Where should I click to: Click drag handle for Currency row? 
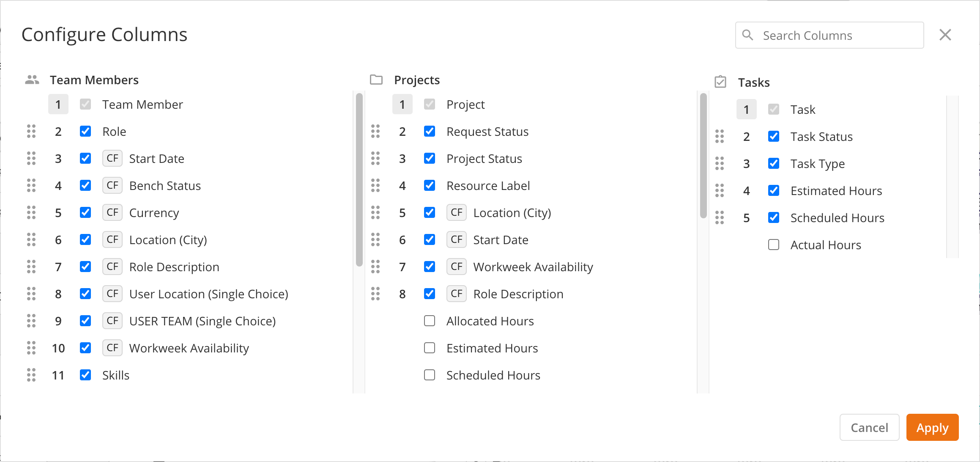31,213
